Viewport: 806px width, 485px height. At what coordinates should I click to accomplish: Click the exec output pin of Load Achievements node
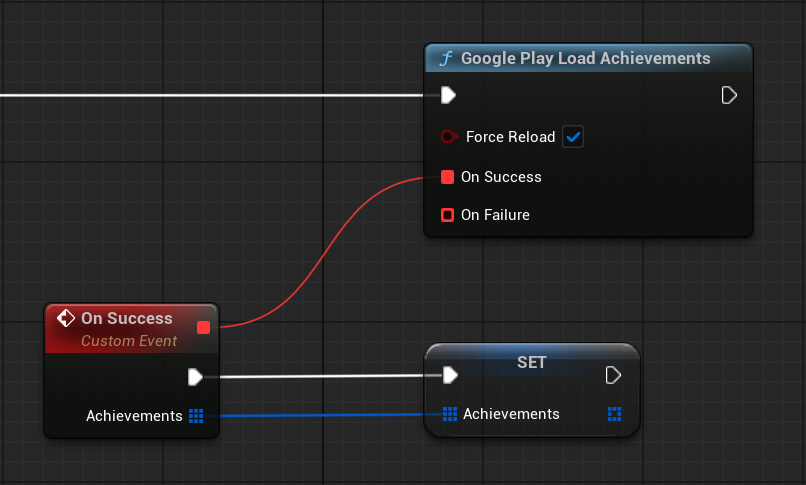click(729, 95)
